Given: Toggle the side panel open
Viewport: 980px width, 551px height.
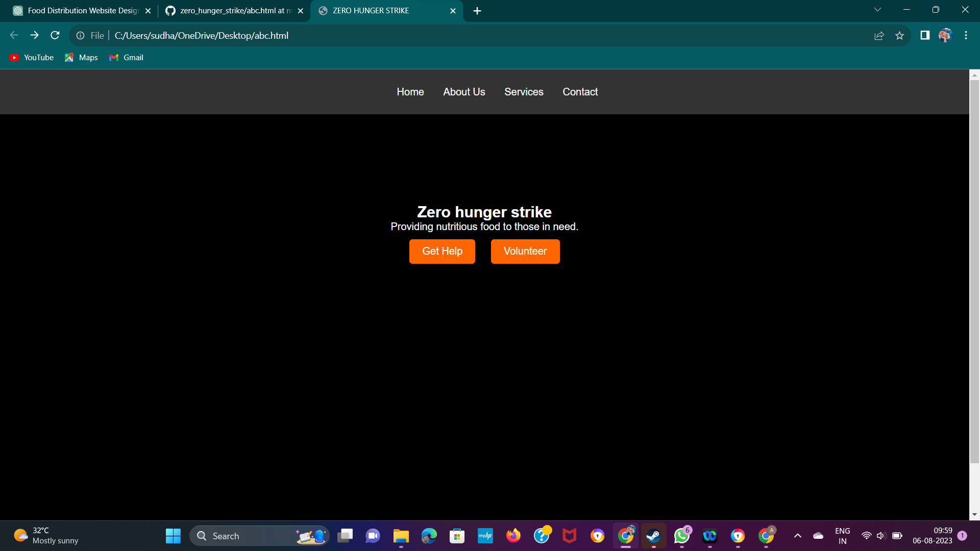Looking at the screenshot, I should (x=924, y=35).
